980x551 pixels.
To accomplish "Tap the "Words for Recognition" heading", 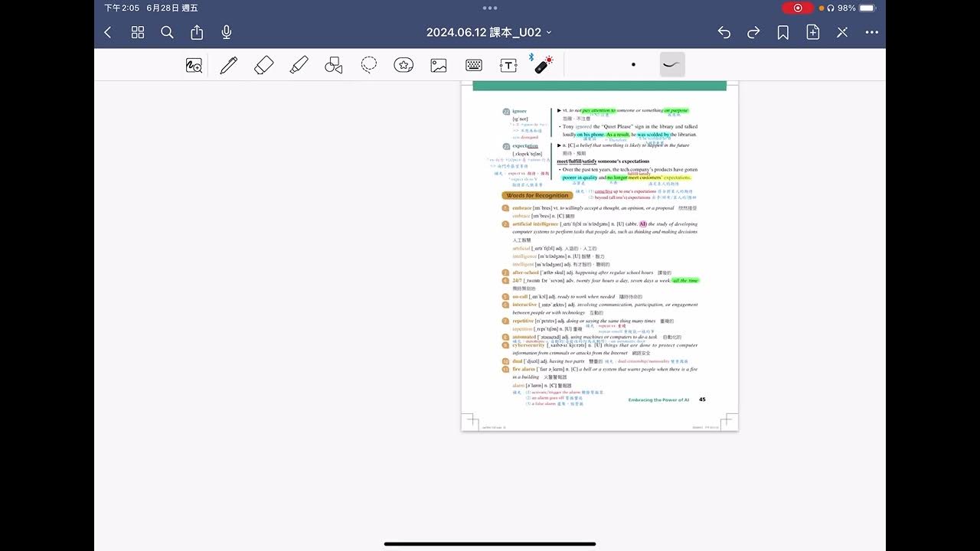I will click(537, 196).
